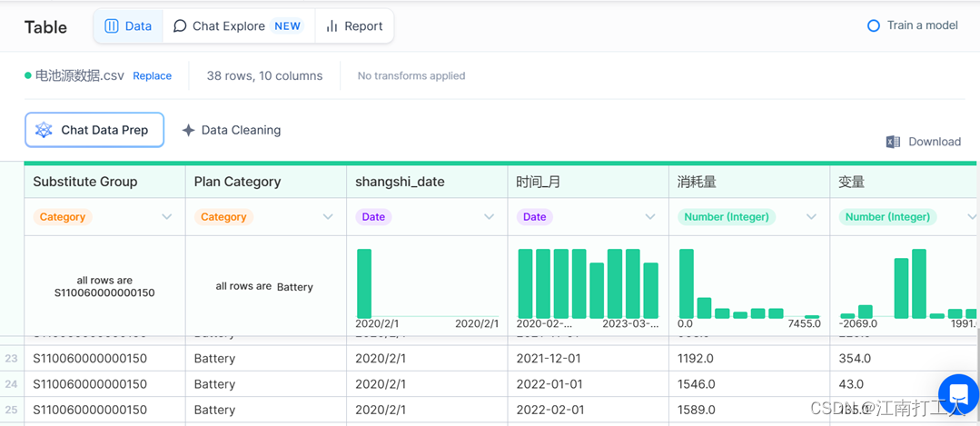980x426 pixels.
Task: Click the 电池源数据.csv file name
Action: point(79,75)
